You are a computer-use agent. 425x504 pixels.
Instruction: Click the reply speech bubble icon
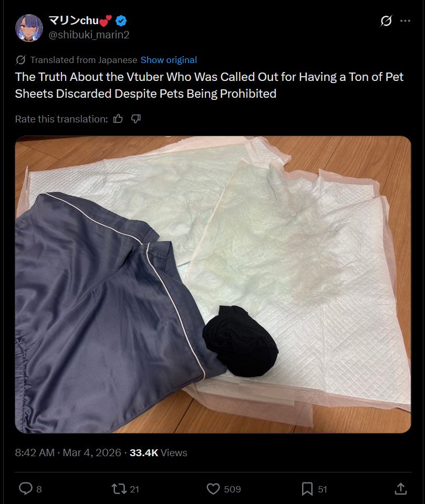click(26, 489)
